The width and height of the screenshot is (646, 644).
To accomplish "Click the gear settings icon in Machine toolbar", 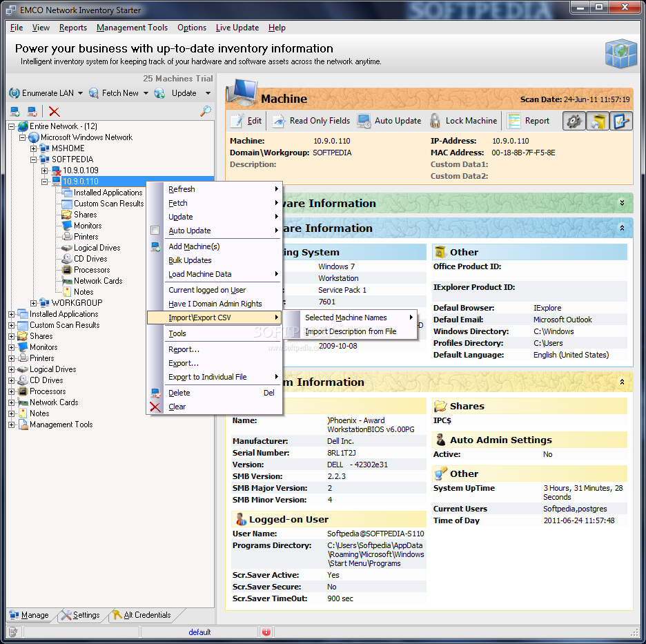I will pyautogui.click(x=574, y=121).
